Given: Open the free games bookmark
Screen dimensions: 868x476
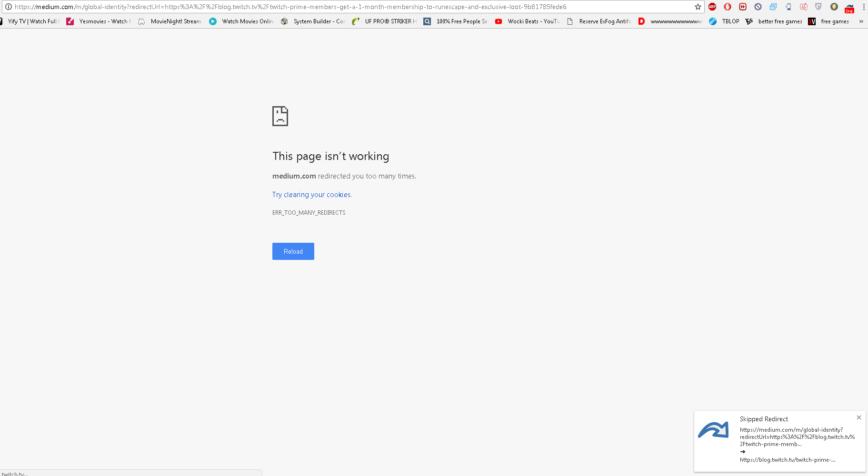Looking at the screenshot, I should [829, 21].
